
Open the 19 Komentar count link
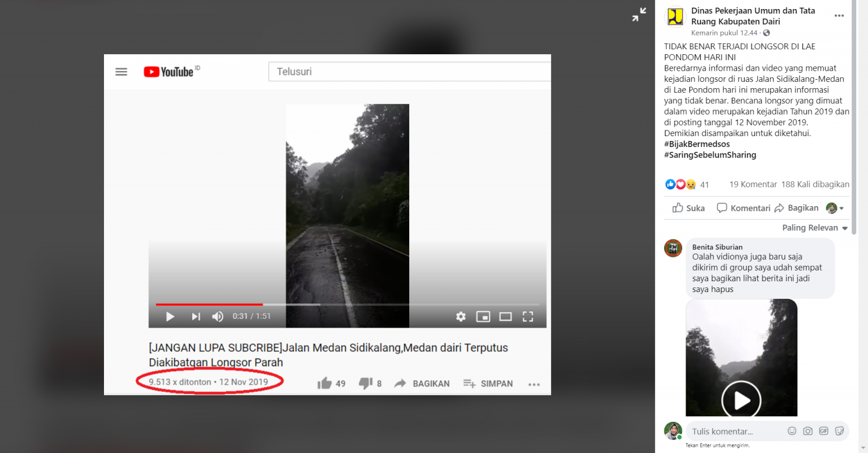coord(753,184)
